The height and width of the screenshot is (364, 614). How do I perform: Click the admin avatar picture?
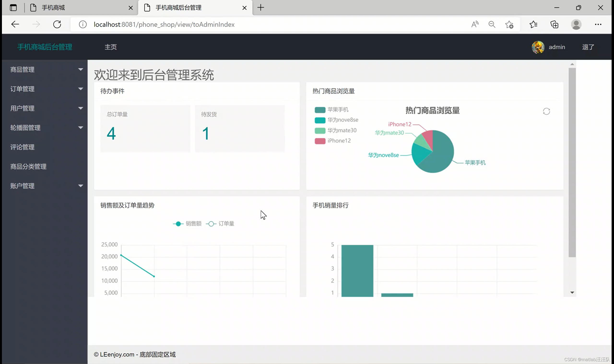(538, 47)
